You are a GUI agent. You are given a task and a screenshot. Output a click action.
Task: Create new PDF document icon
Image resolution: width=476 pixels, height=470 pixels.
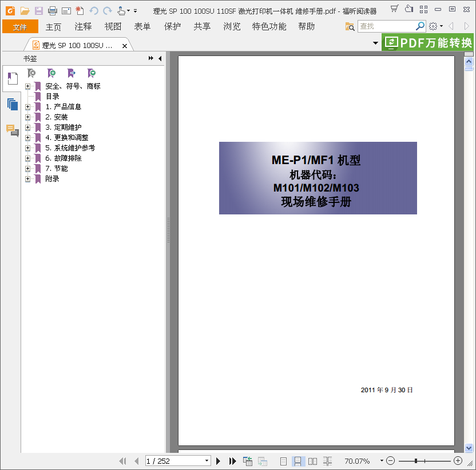click(x=80, y=11)
